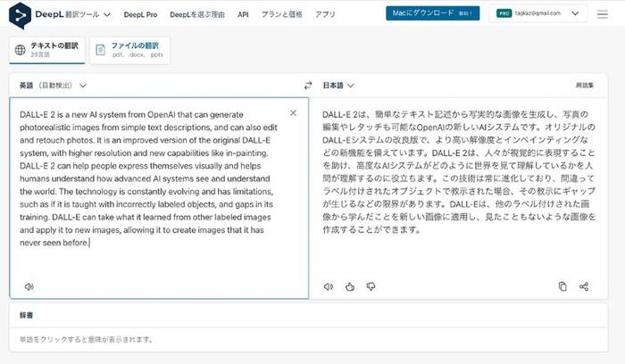The height and width of the screenshot is (364, 625).
Task: Open the プランと価格 menu item
Action: [x=282, y=15]
